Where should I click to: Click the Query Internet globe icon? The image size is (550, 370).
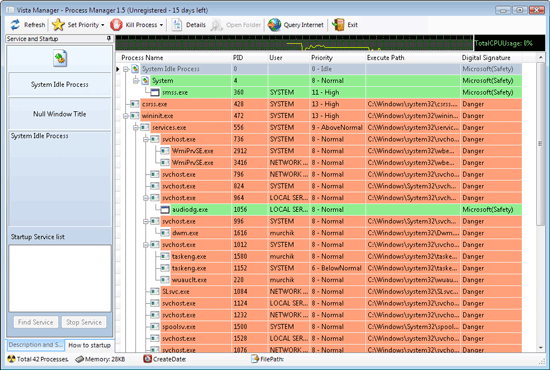(x=274, y=25)
